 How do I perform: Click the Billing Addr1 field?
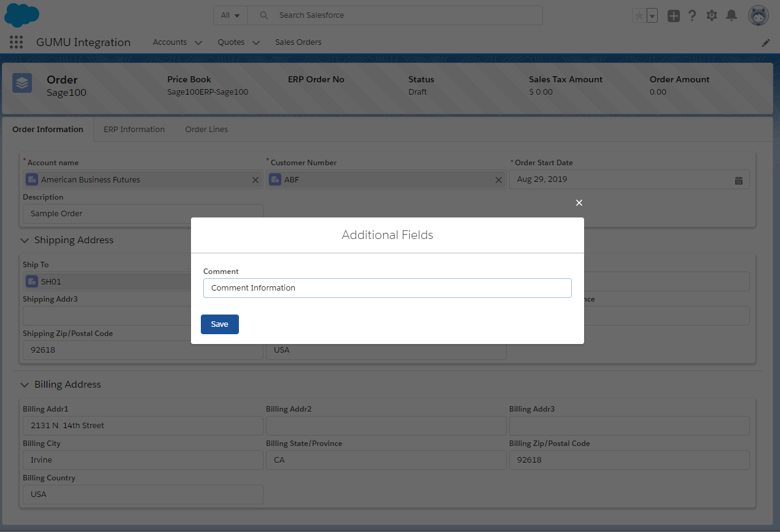pyautogui.click(x=143, y=426)
